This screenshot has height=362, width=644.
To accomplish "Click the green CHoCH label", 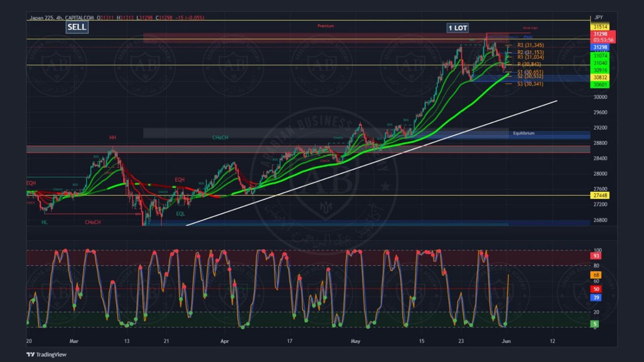I will (x=220, y=138).
